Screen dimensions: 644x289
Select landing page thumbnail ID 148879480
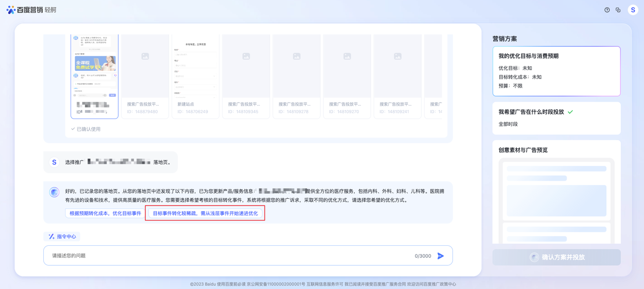coord(145,75)
